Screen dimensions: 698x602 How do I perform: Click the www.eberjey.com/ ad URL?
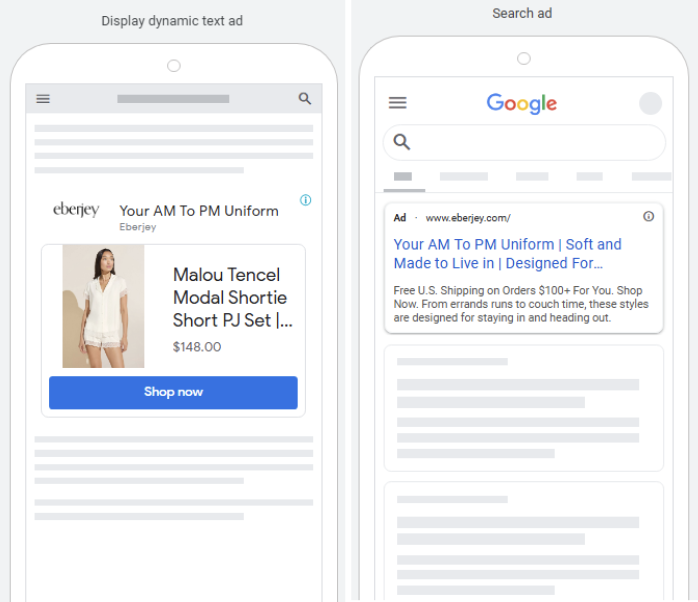[468, 218]
